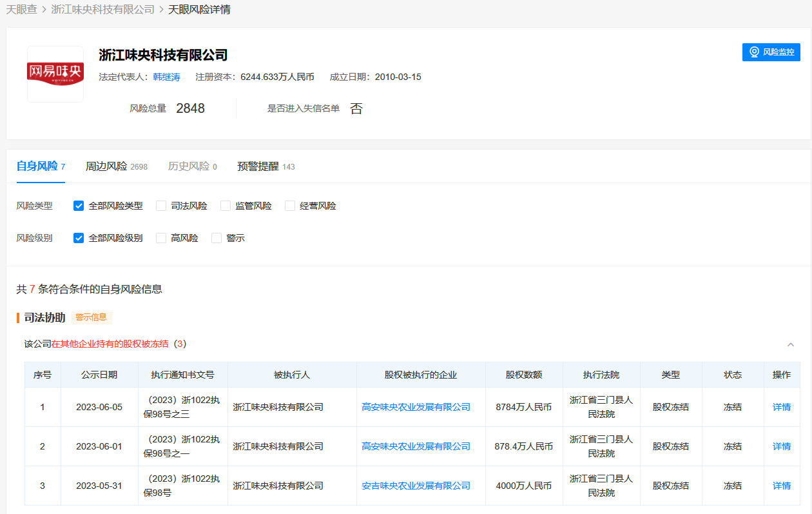Click the 在其他企业持有的股权被冻结 red text
The image size is (812, 514).
[x=110, y=344]
